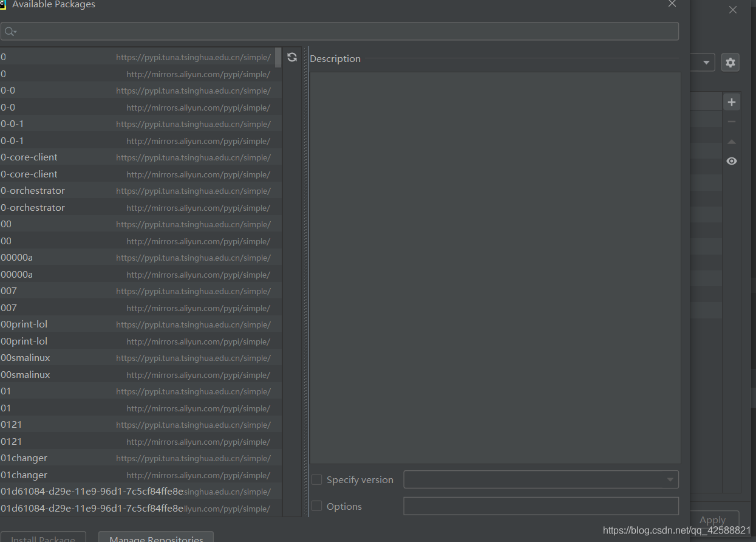Select package 0 from tsinghua mirror
Screen dimensions: 756x542
tap(137, 57)
